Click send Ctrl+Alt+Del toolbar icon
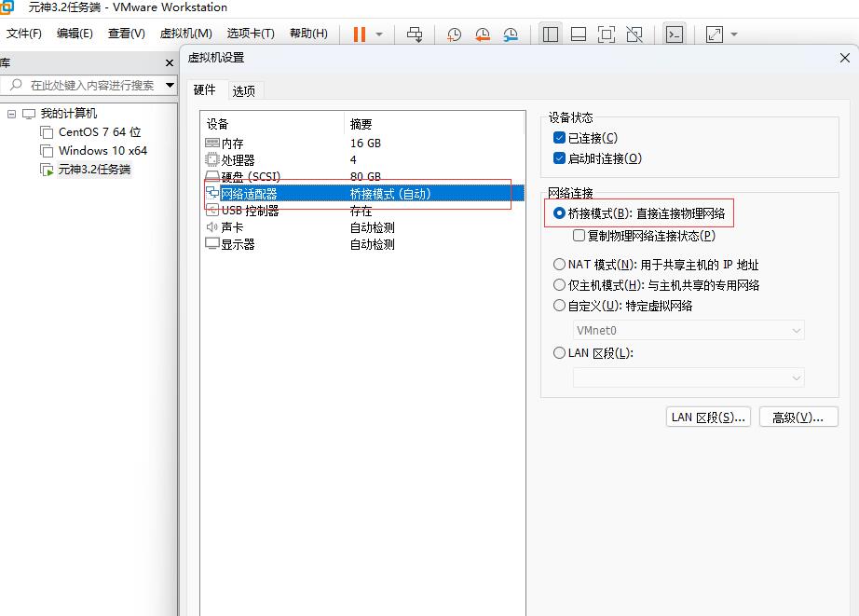Screen dimensions: 859x616 (415, 34)
